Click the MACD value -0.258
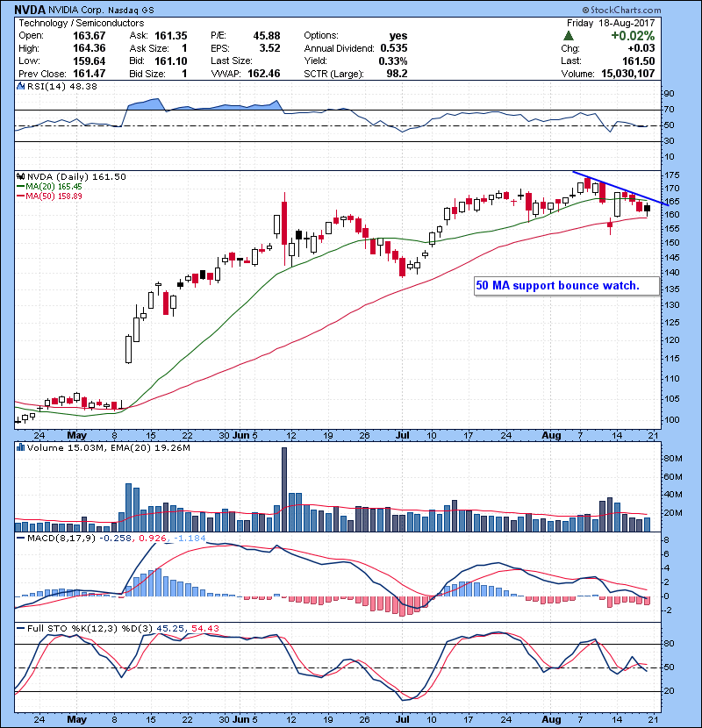This screenshot has width=702, height=728. coord(116,539)
